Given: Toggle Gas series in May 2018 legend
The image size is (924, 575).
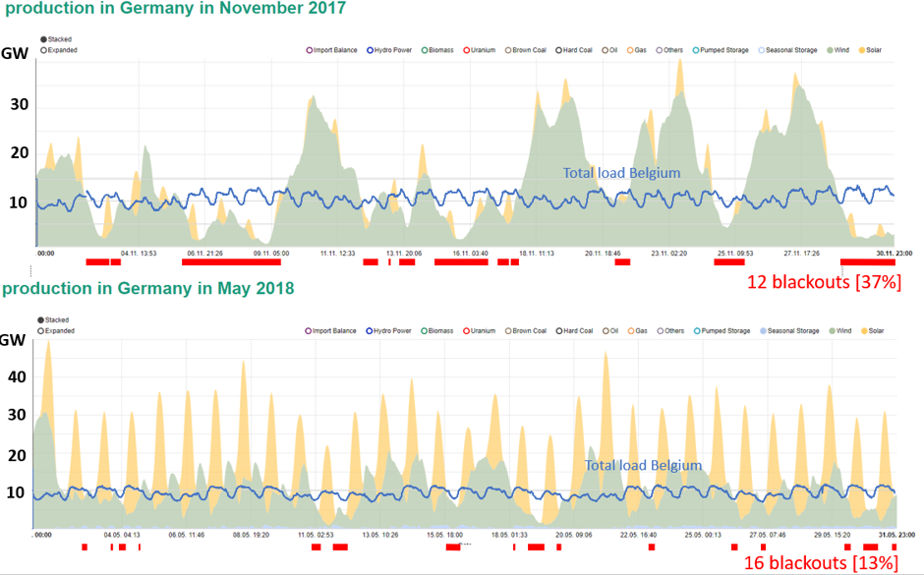Looking at the screenshot, I should (637, 330).
